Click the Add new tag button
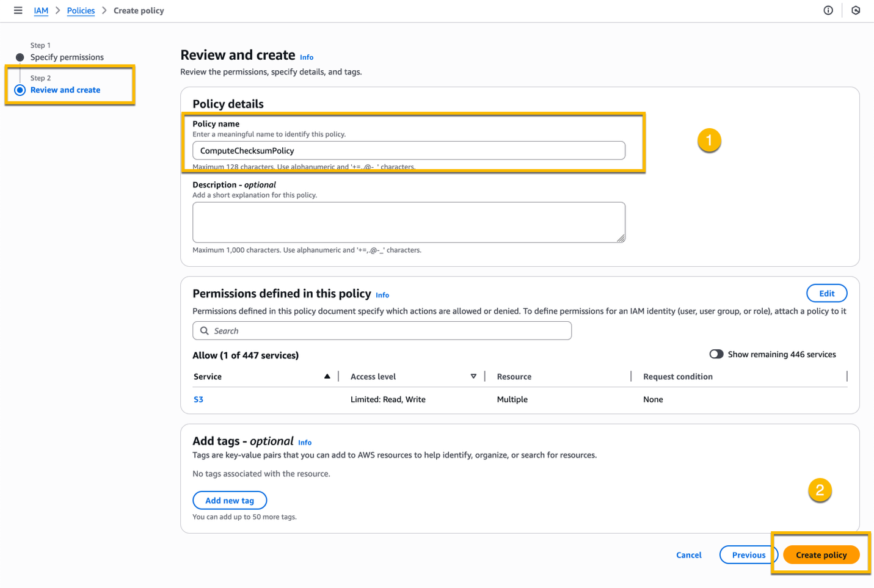Image resolution: width=874 pixels, height=588 pixels. tap(230, 500)
